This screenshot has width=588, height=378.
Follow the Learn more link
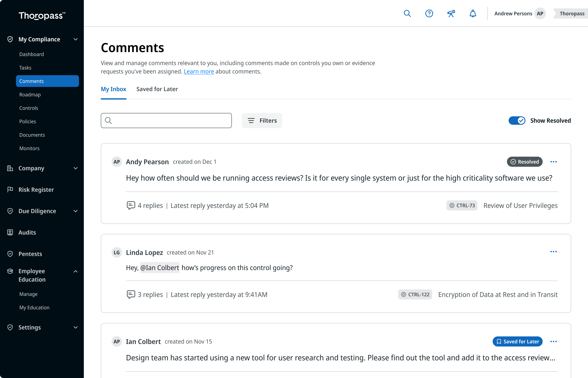[199, 71]
